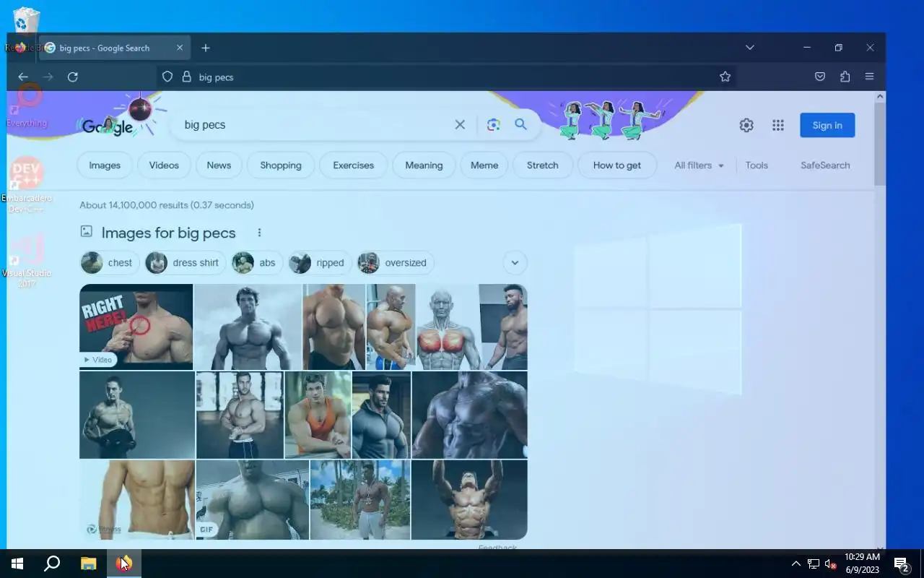Click in the Google search input field

point(314,124)
